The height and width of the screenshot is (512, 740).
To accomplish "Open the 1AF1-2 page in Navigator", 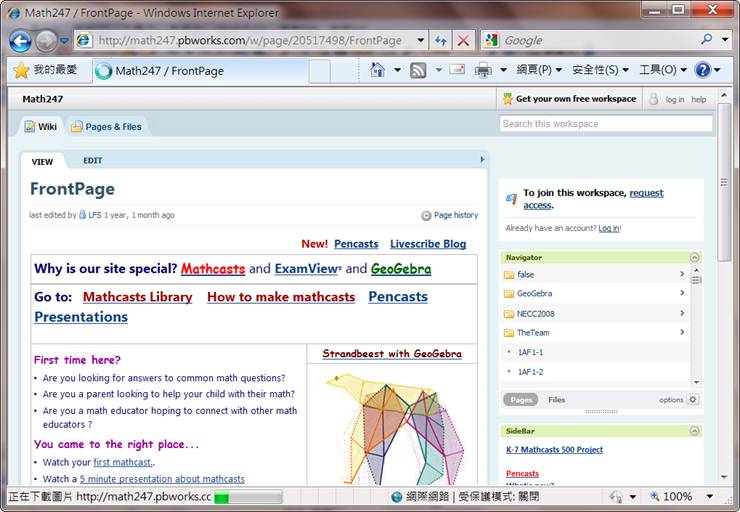I will click(x=530, y=372).
